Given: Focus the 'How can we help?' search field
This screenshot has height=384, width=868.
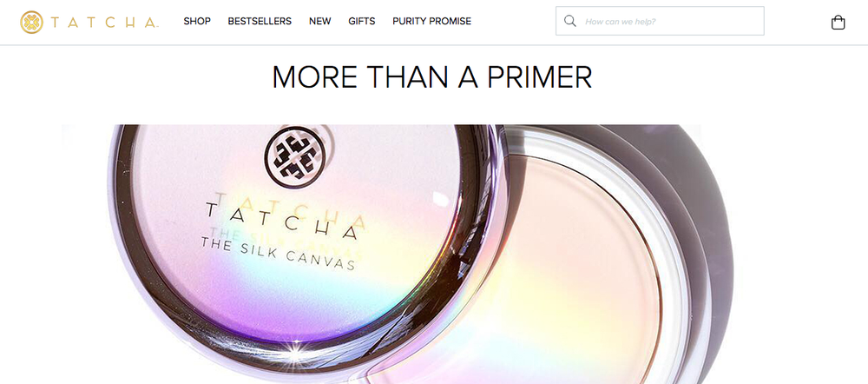Looking at the screenshot, I should [660, 21].
